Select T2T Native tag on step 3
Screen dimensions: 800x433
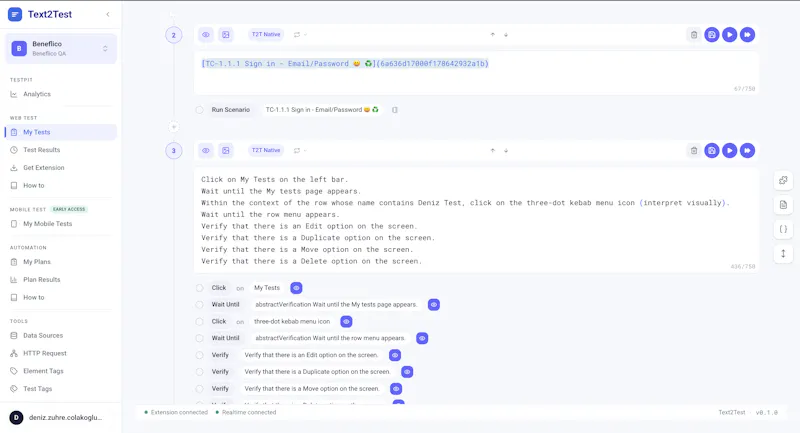point(266,150)
